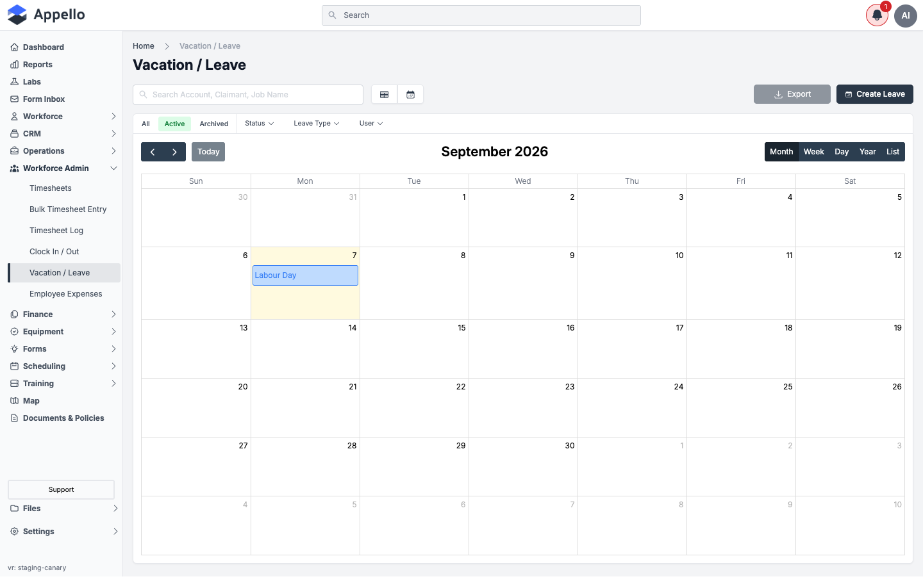
Task: Expand the Operations menu chevron
Action: point(113,151)
